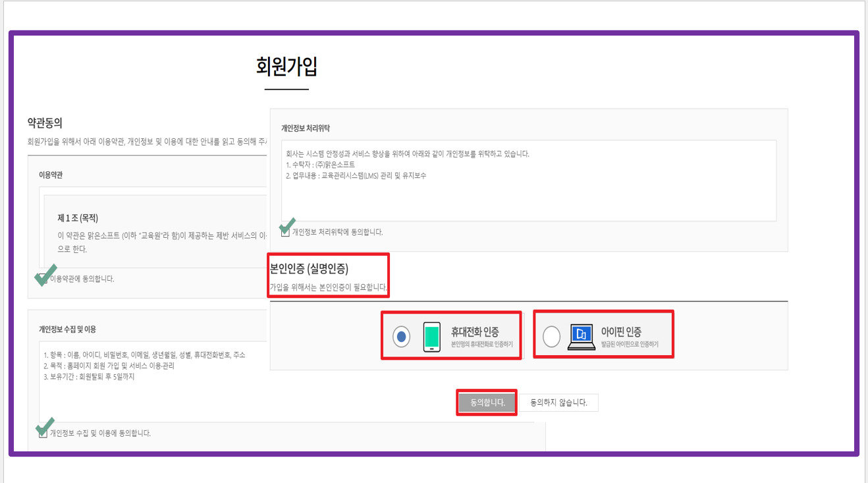
Task: Check 개인정보 처리위탁에 동의합니다 checkbox
Action: pos(285,232)
